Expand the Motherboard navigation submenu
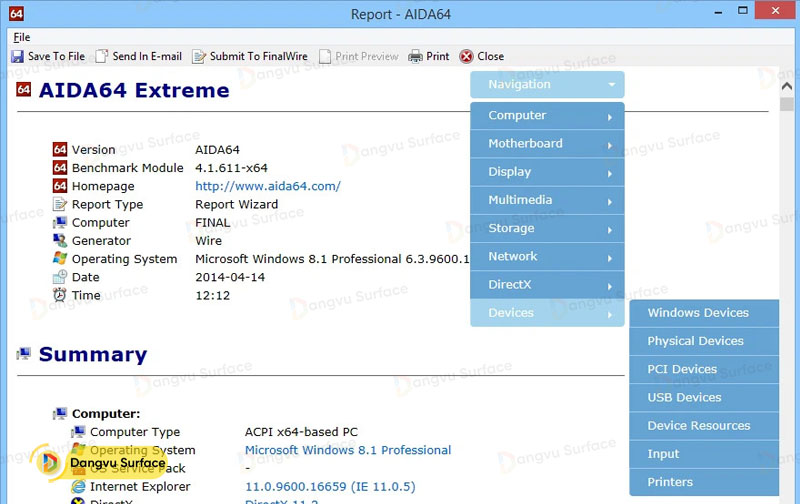The width and height of the screenshot is (800, 504). 547,144
